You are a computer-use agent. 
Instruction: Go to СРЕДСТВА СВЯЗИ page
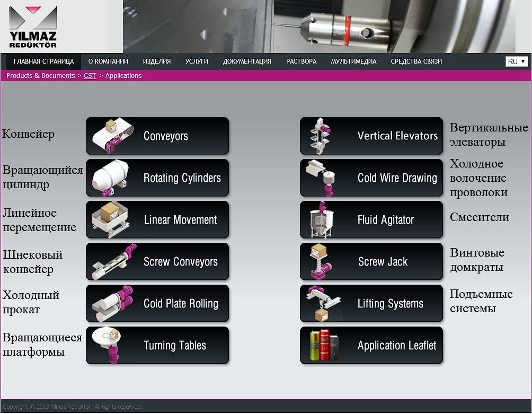click(416, 61)
